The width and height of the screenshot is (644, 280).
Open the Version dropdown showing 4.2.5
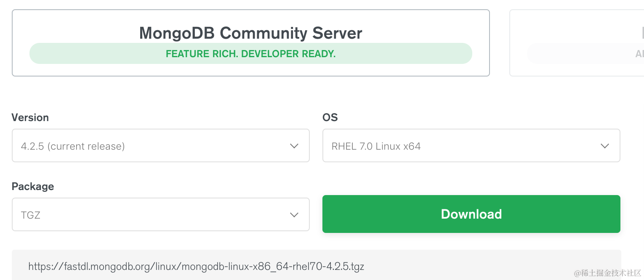click(161, 145)
